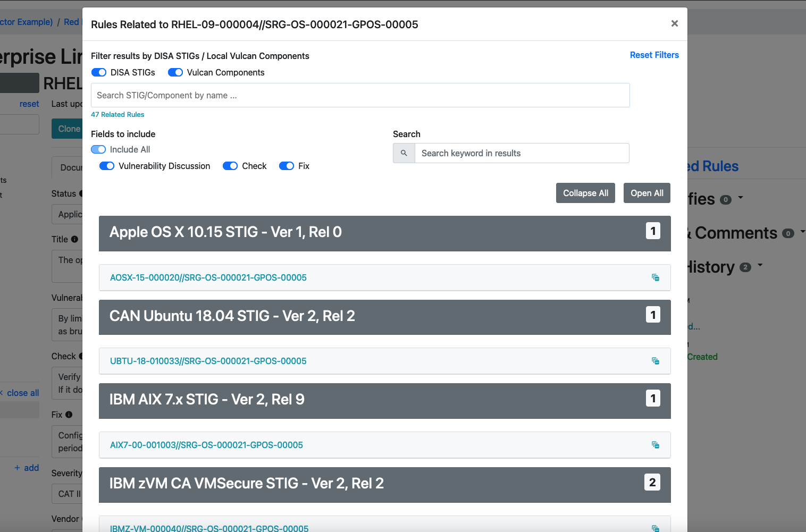Viewport: 806px width, 532px height.
Task: Click the Search STIG/Component by name field
Action: tap(360, 95)
